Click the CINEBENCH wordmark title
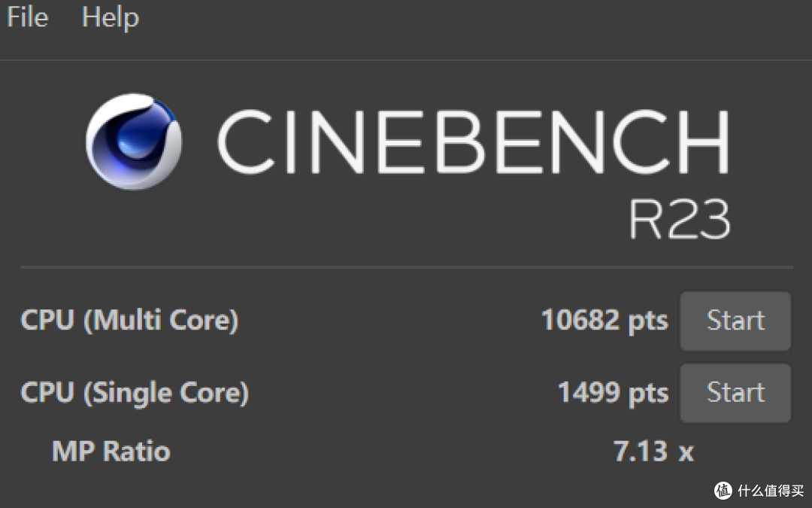812x508 pixels. 474,141
